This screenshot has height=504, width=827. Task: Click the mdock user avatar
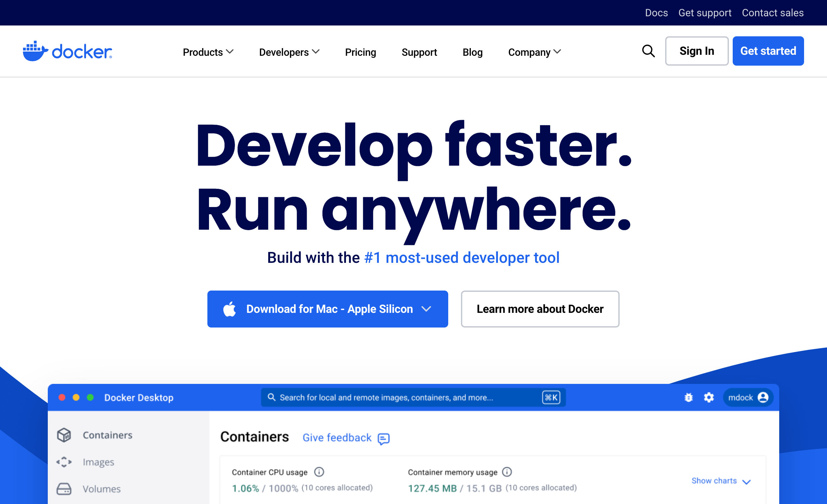coord(763,397)
